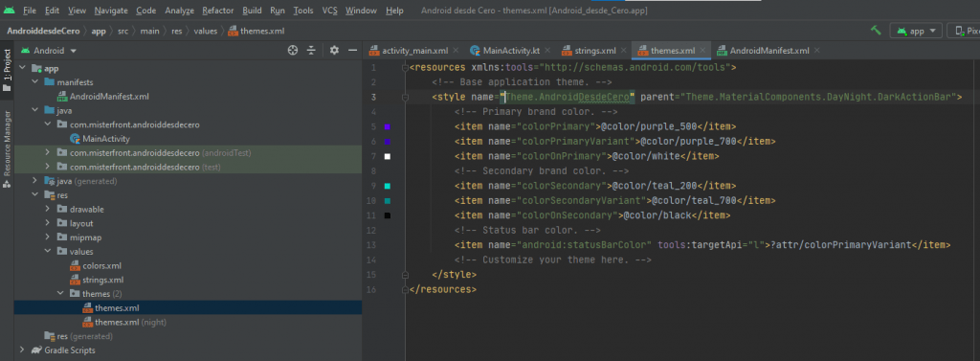
Task: Click the AndroiddesdeCero breadcrumb
Action: pyautogui.click(x=43, y=31)
